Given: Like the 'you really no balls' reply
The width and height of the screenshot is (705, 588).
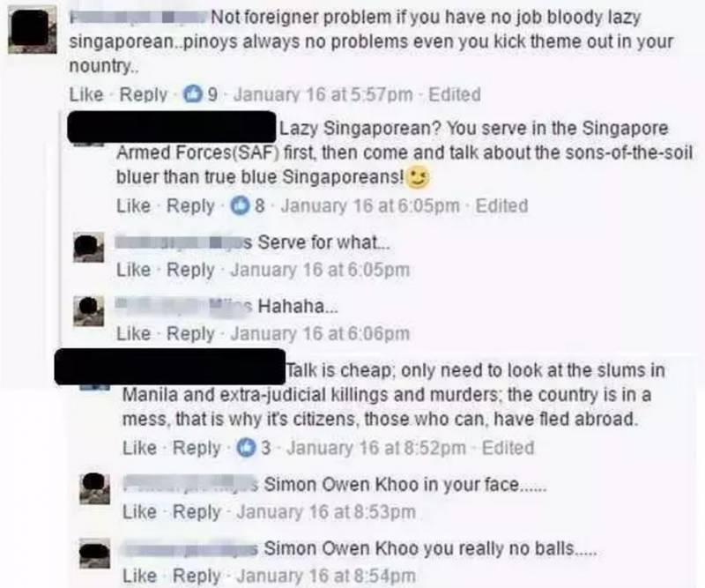Looking at the screenshot, I should tap(139, 576).
